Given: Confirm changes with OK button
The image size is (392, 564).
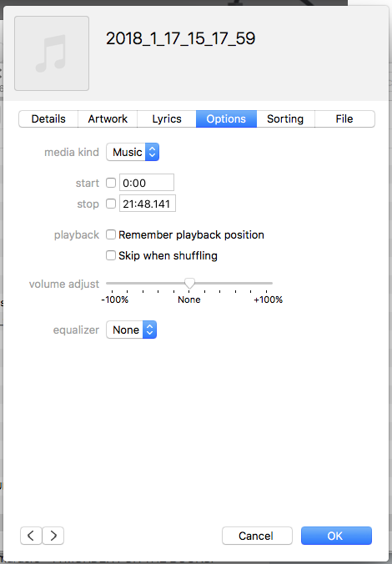Looking at the screenshot, I should coord(336,536).
